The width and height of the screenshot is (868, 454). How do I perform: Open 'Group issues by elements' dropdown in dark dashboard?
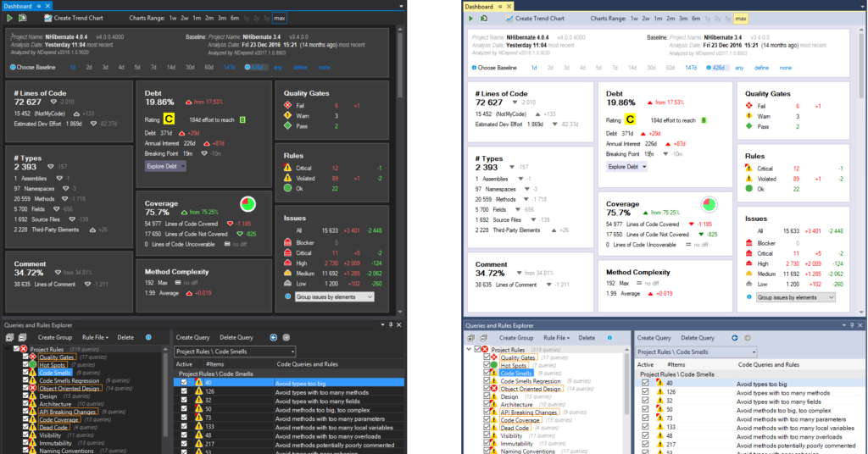[x=333, y=297]
